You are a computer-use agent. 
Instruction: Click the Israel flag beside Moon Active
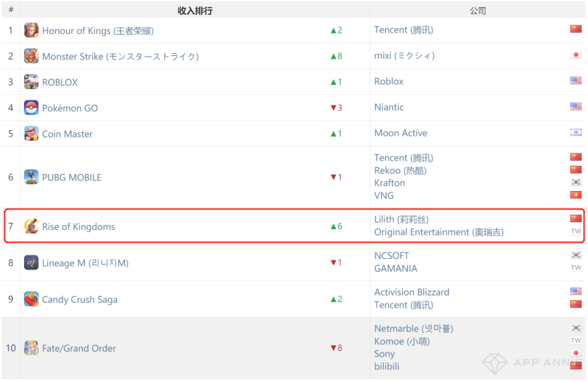point(575,133)
